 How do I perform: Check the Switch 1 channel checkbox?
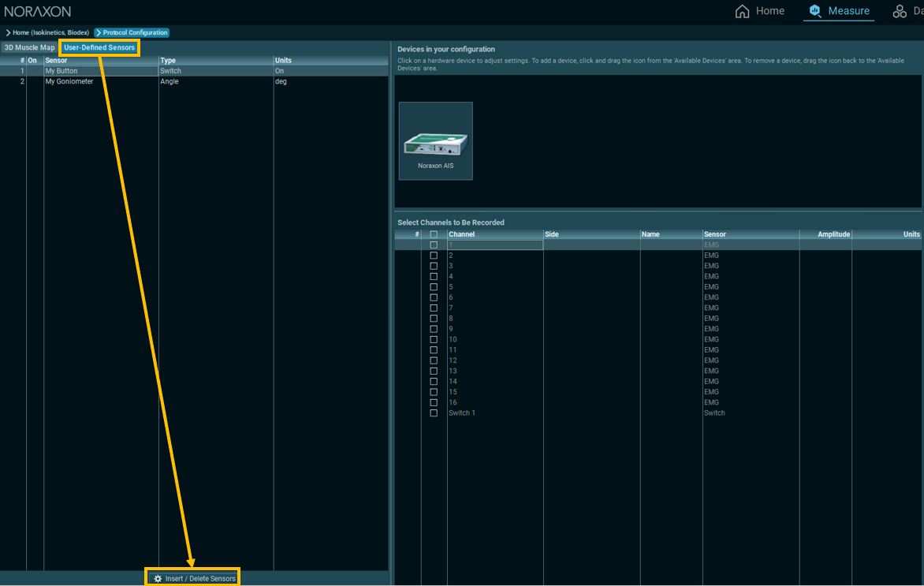tap(434, 413)
